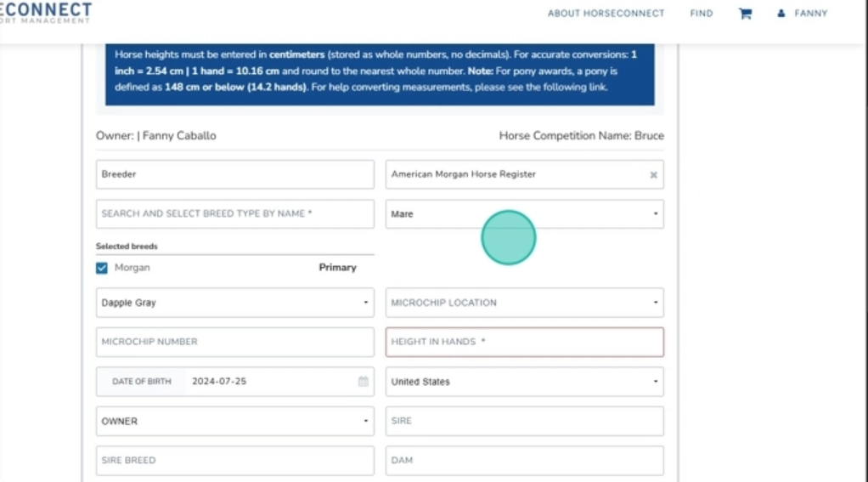Open the Find menu item
This screenshot has height=482, width=868.
pos(701,14)
